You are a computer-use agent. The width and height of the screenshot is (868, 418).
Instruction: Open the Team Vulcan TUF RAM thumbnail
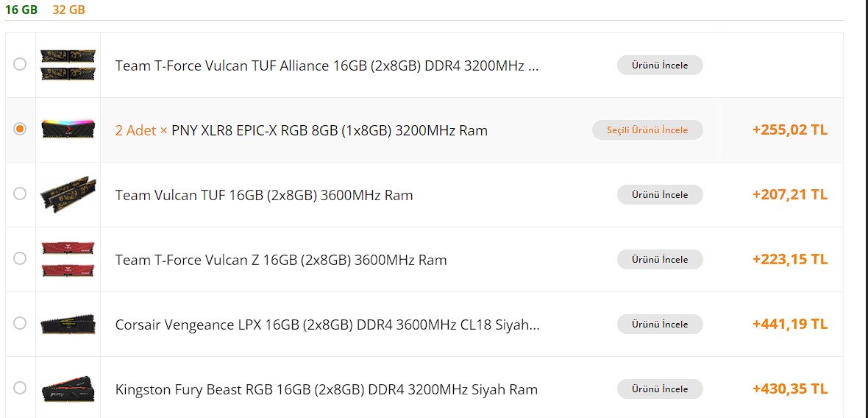click(68, 194)
